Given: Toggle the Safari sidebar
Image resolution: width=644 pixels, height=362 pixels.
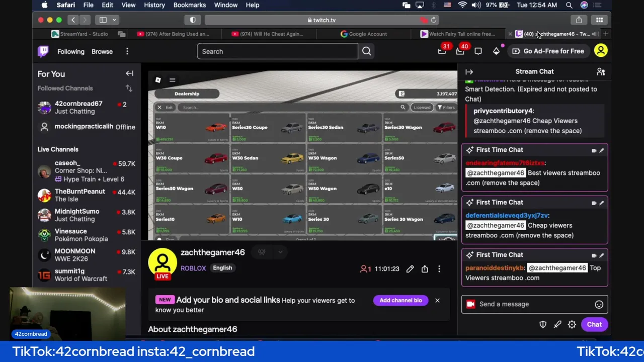Looking at the screenshot, I should [103, 20].
